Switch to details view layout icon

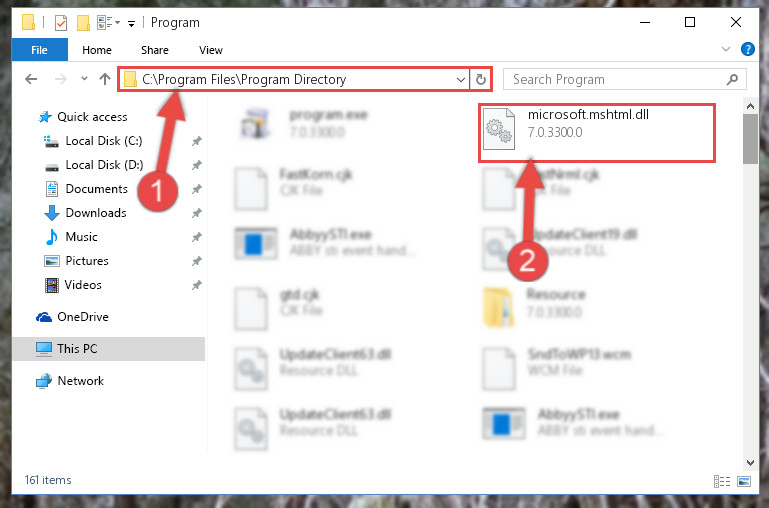(x=721, y=482)
